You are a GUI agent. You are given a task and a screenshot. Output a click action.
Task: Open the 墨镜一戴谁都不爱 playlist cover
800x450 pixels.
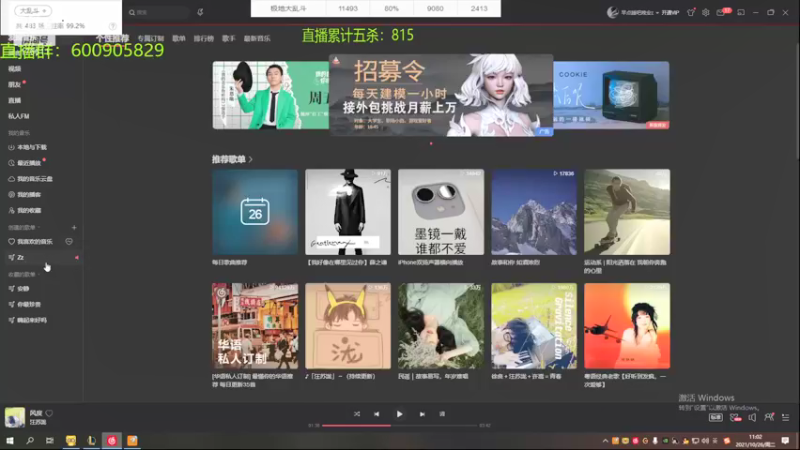[x=441, y=212]
